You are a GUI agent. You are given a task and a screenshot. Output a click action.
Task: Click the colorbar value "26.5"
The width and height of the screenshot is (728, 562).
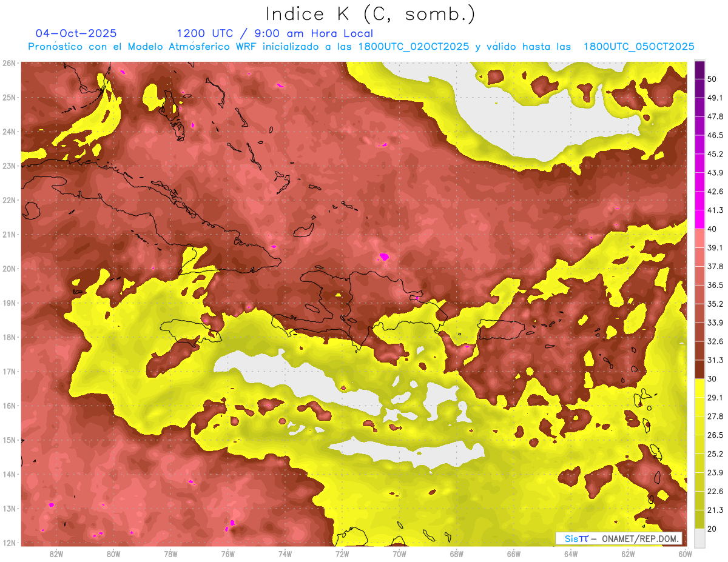[715, 435]
